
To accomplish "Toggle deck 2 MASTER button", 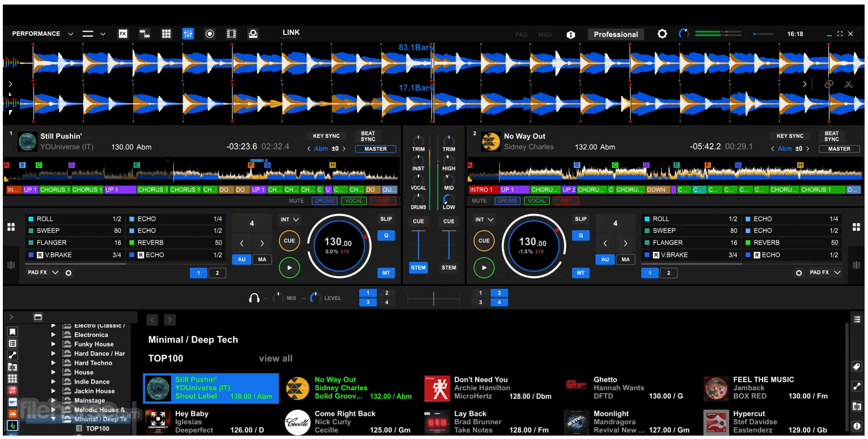I will click(x=839, y=149).
